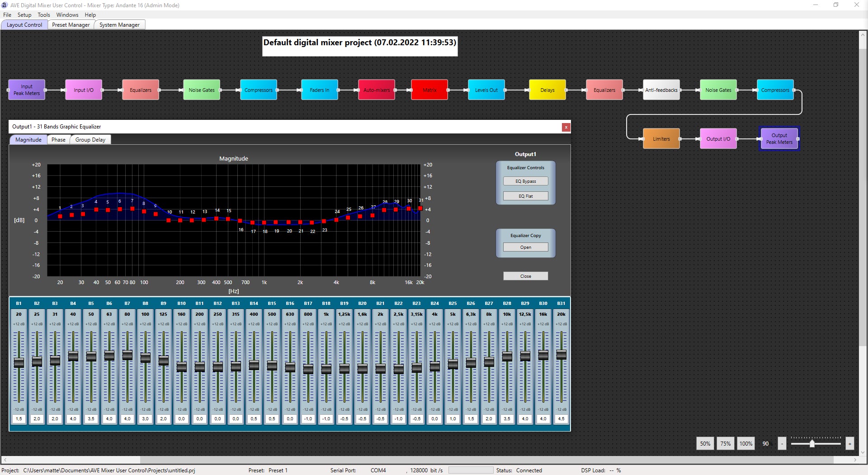Open the Anti-feedbacks block
This screenshot has width=868, height=475.
point(661,90)
